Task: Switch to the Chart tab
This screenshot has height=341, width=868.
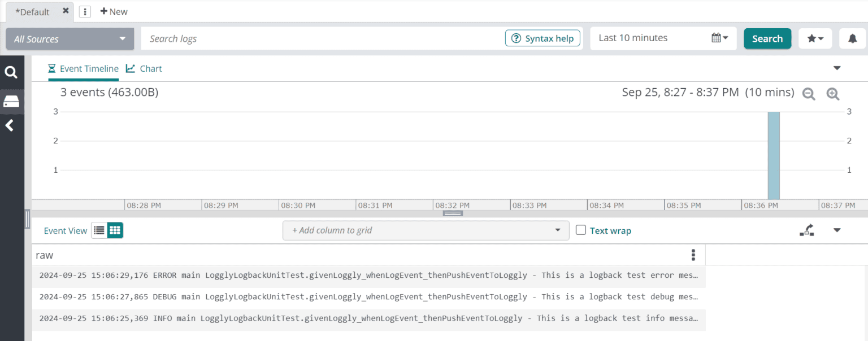Action: click(x=144, y=68)
